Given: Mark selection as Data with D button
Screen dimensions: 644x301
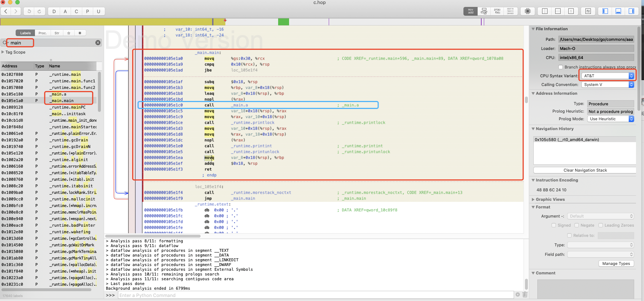Looking at the screenshot, I should pyautogui.click(x=54, y=11).
